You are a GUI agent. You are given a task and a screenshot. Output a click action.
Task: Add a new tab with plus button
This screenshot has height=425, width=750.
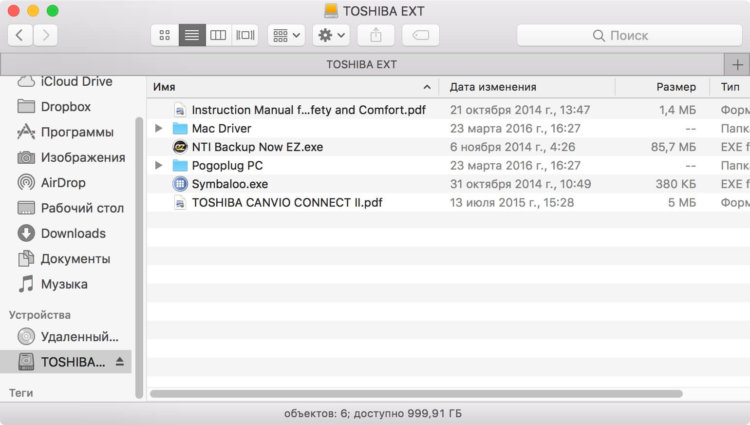click(737, 65)
